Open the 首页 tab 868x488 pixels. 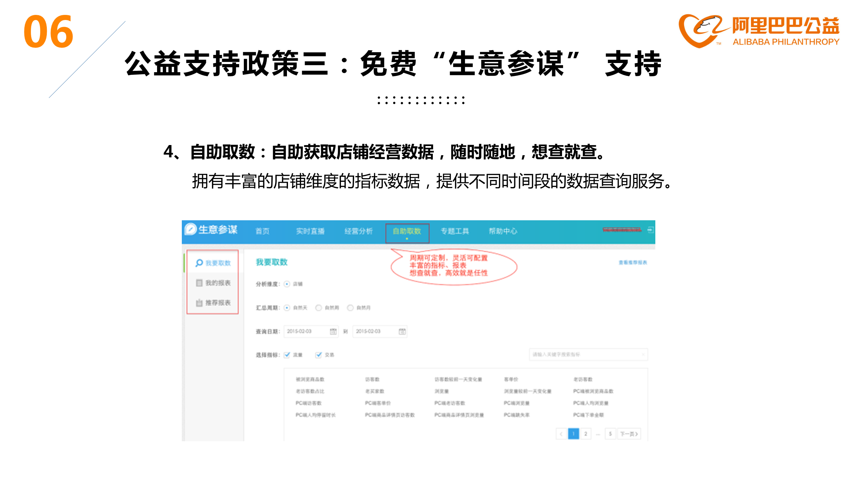click(x=262, y=231)
